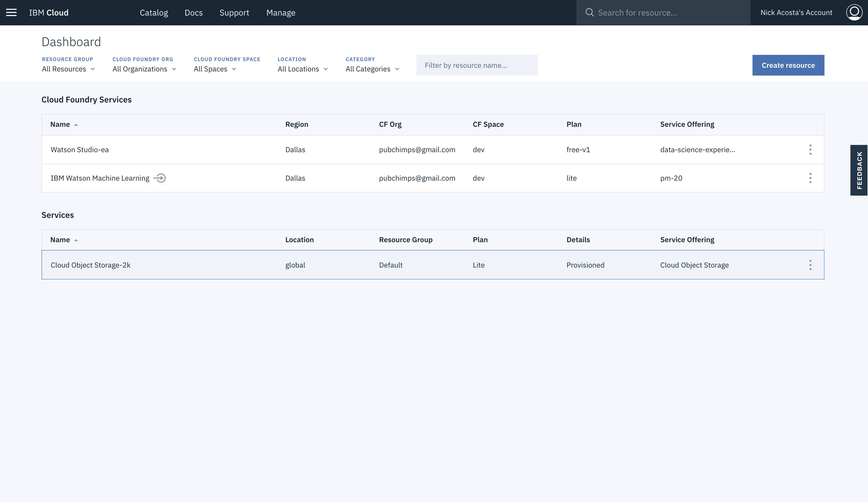This screenshot has width=868, height=502.
Task: Click Service Offering header in Cloud Foundry table
Action: (687, 124)
